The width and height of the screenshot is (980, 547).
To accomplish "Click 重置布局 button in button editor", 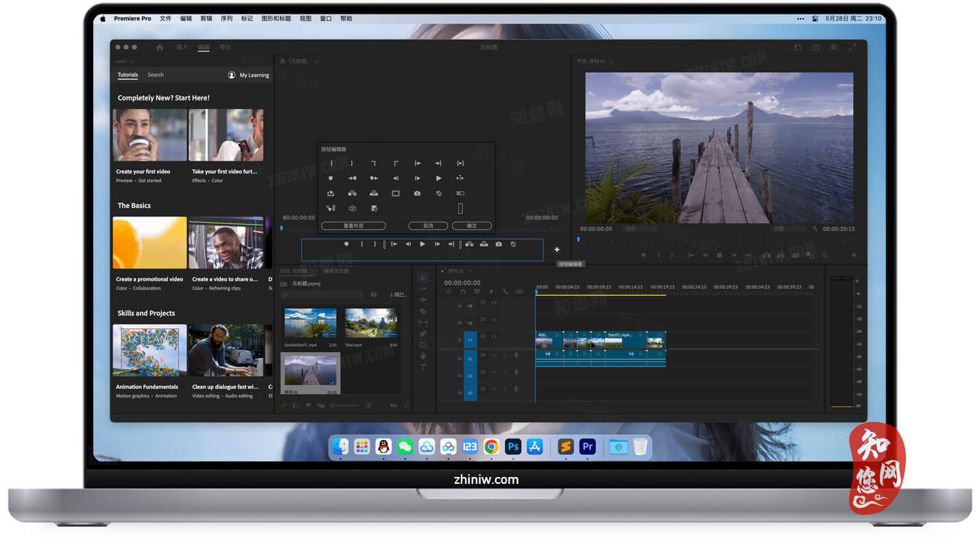I will [x=353, y=226].
